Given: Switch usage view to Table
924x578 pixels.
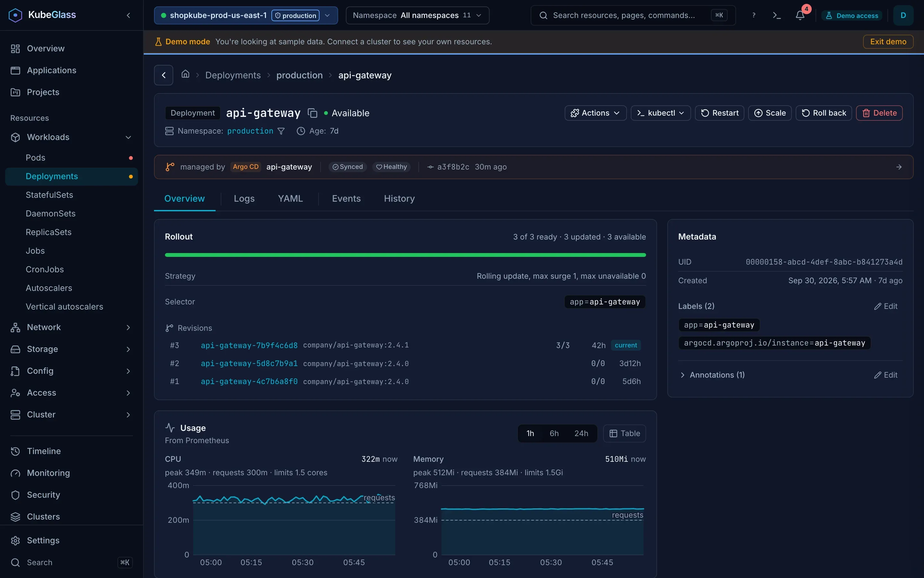Looking at the screenshot, I should 625,433.
